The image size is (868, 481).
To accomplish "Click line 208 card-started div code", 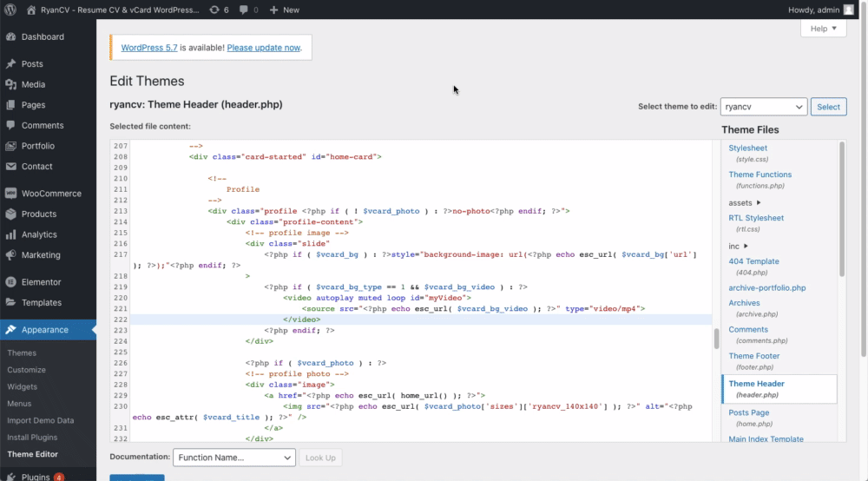I will point(285,156).
